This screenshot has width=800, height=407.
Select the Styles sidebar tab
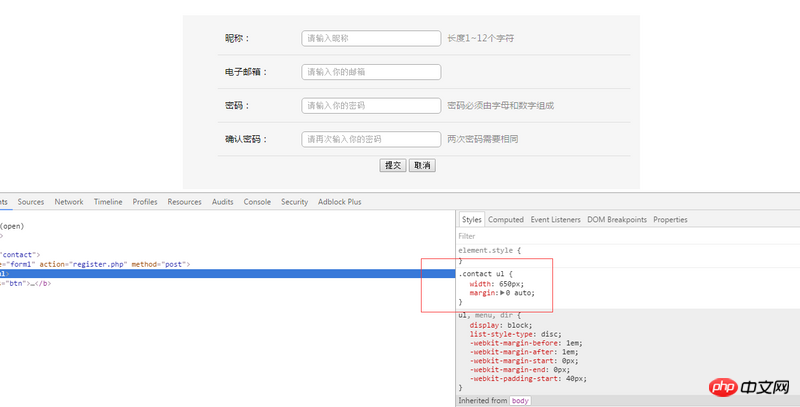click(x=471, y=219)
